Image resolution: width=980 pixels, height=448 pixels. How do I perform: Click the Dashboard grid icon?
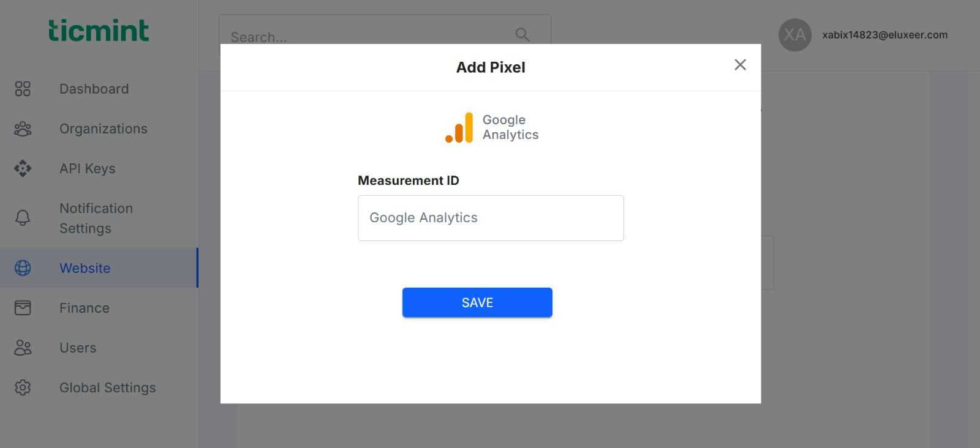click(23, 89)
